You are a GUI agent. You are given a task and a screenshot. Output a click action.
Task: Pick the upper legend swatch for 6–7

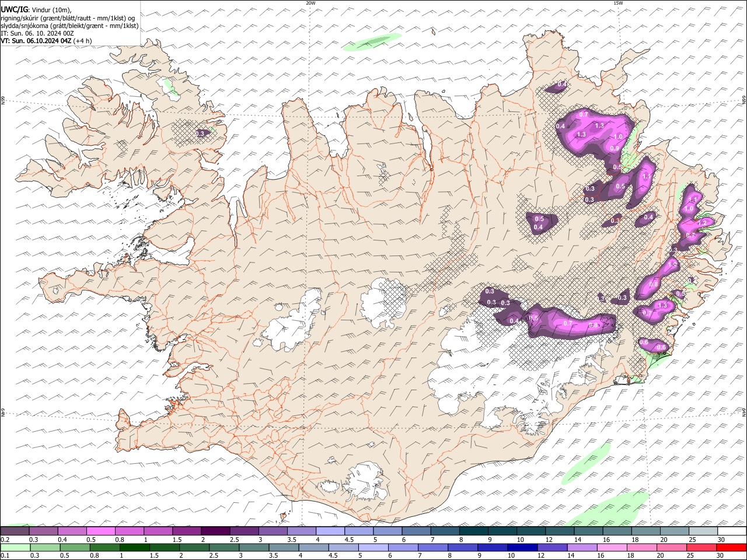[x=417, y=531]
